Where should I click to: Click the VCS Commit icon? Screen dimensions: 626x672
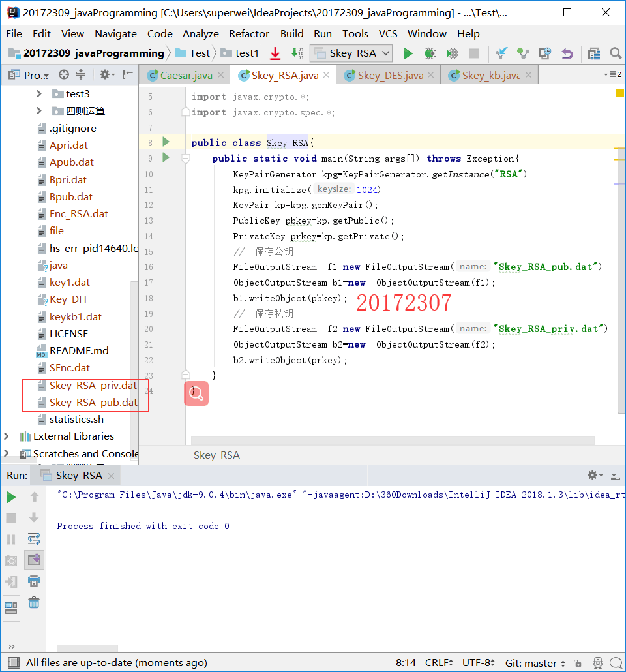click(x=523, y=53)
